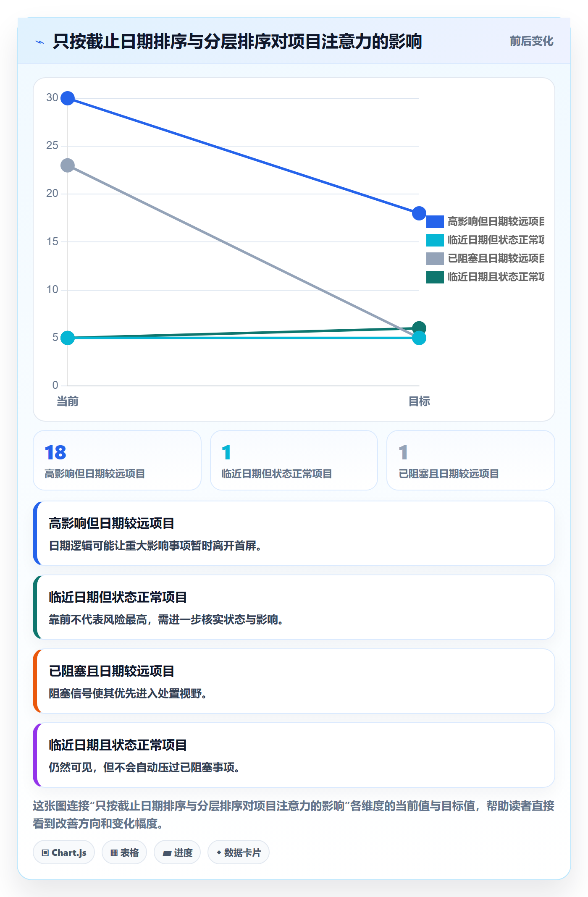
Task: Click the main title 只按截止日期排序与分层排序
Action: pos(237,42)
